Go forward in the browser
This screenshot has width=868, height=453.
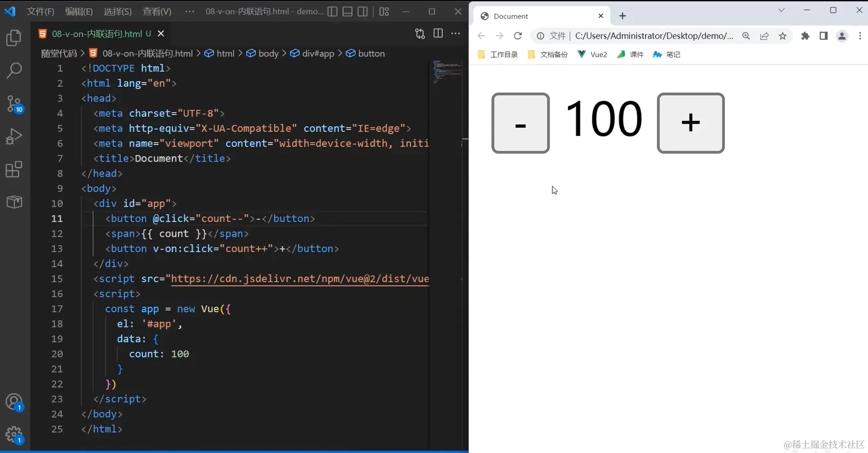click(x=499, y=36)
